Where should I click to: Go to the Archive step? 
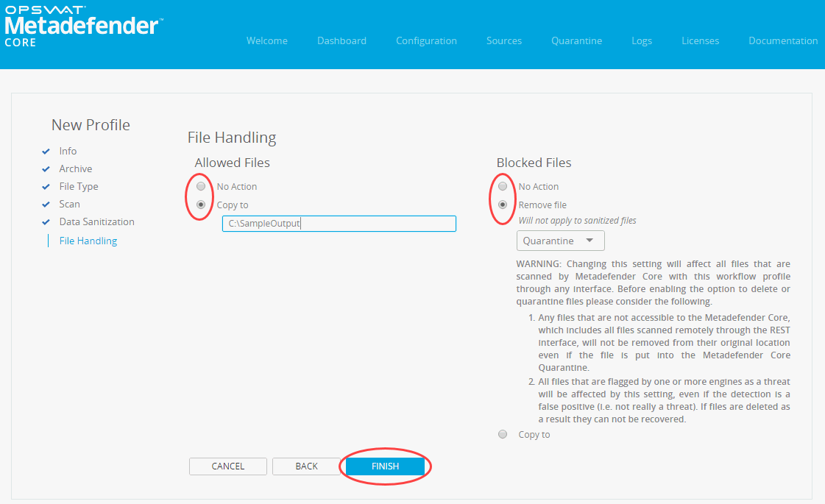(x=76, y=169)
